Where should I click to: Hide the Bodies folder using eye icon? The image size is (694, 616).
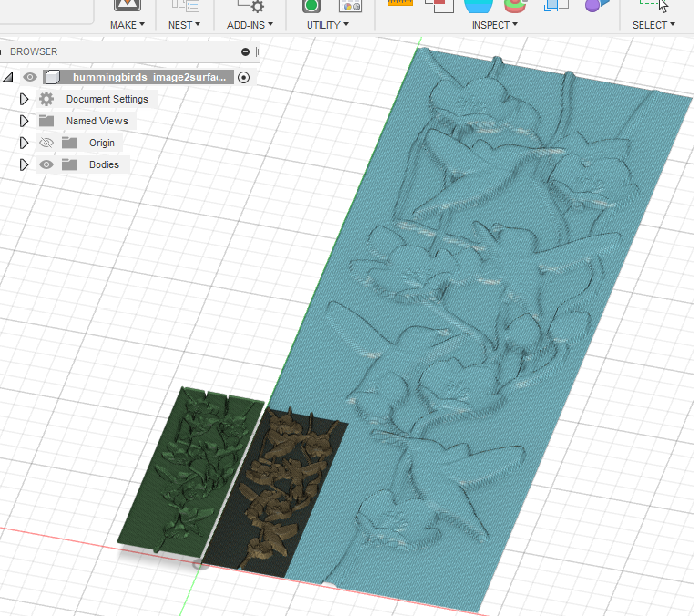(46, 164)
